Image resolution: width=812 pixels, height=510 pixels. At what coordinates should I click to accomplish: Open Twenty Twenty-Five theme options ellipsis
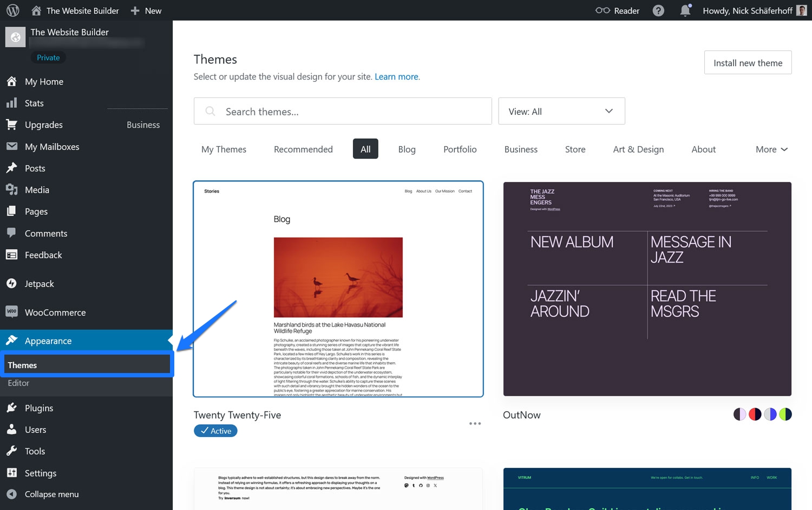475,423
